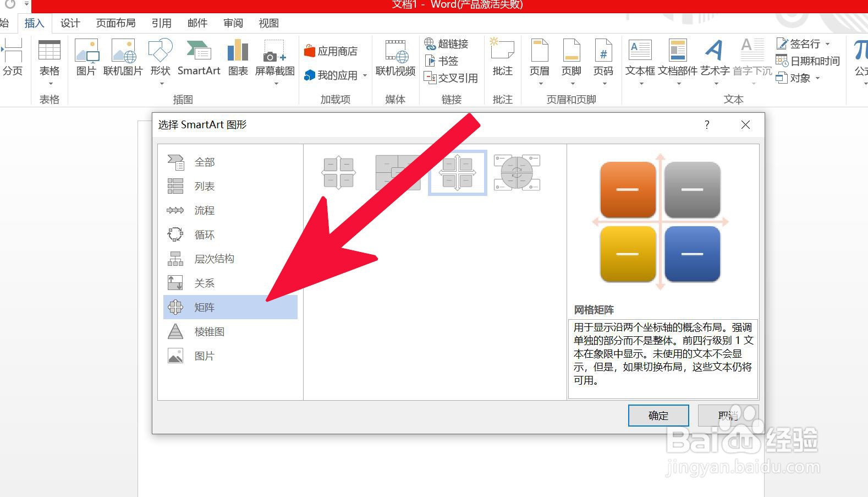
Task: Open the App Store (应用商店)
Action: point(331,51)
